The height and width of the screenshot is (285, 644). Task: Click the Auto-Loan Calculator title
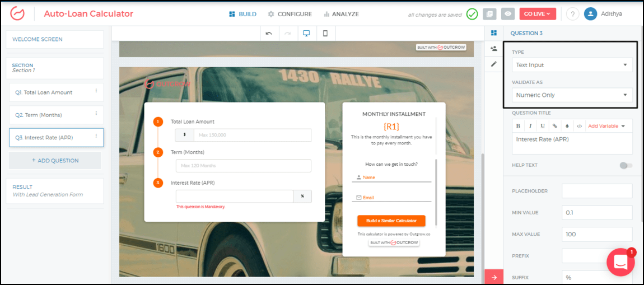(x=88, y=13)
